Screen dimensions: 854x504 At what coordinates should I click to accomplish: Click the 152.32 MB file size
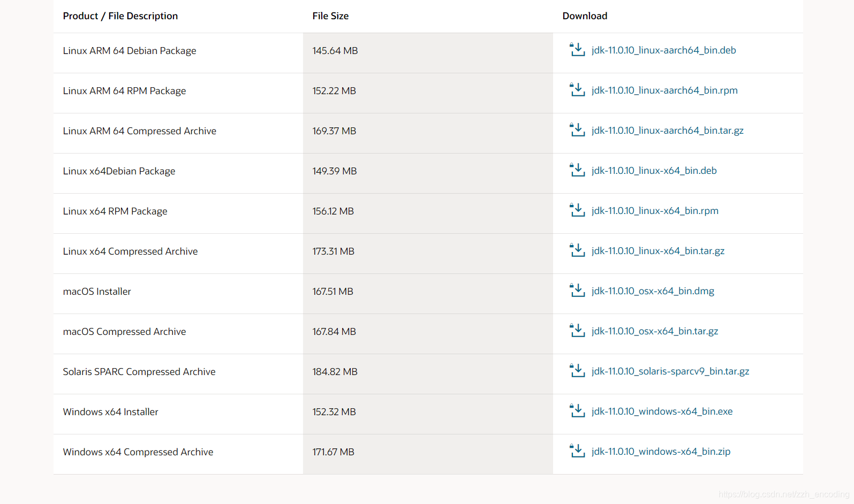tap(334, 412)
